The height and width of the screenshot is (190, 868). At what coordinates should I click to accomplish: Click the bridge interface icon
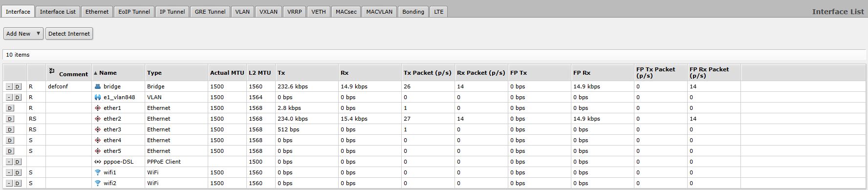[x=98, y=86]
